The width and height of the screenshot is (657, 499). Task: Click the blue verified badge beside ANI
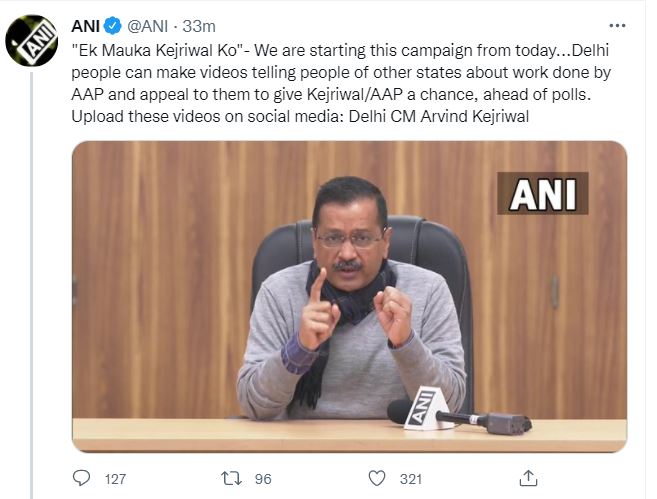click(112, 24)
